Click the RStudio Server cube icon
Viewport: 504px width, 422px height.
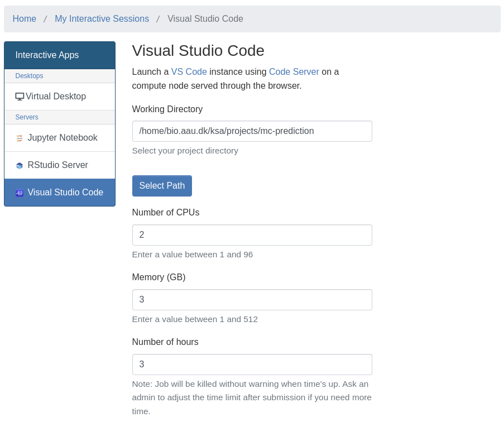click(x=20, y=165)
